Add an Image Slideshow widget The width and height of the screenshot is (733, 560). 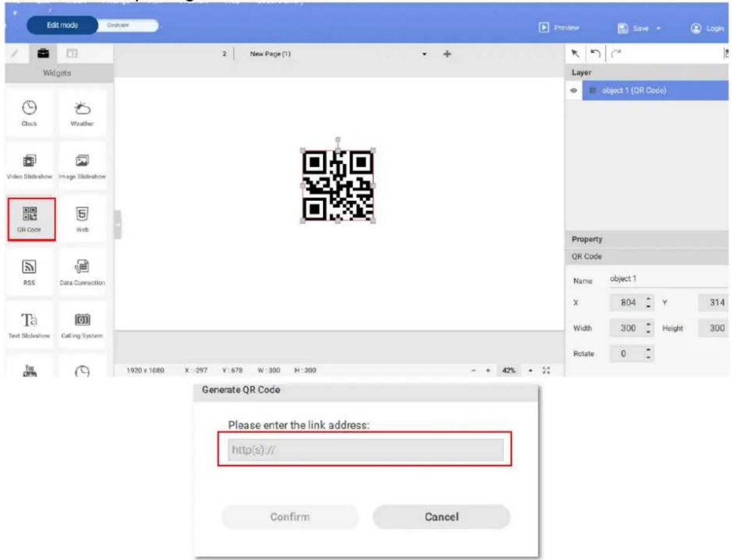tap(82, 166)
